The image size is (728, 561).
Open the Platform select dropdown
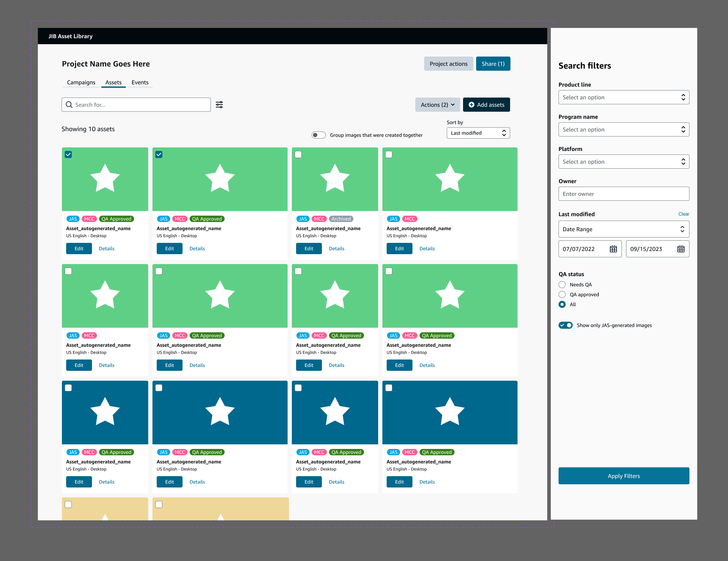624,162
